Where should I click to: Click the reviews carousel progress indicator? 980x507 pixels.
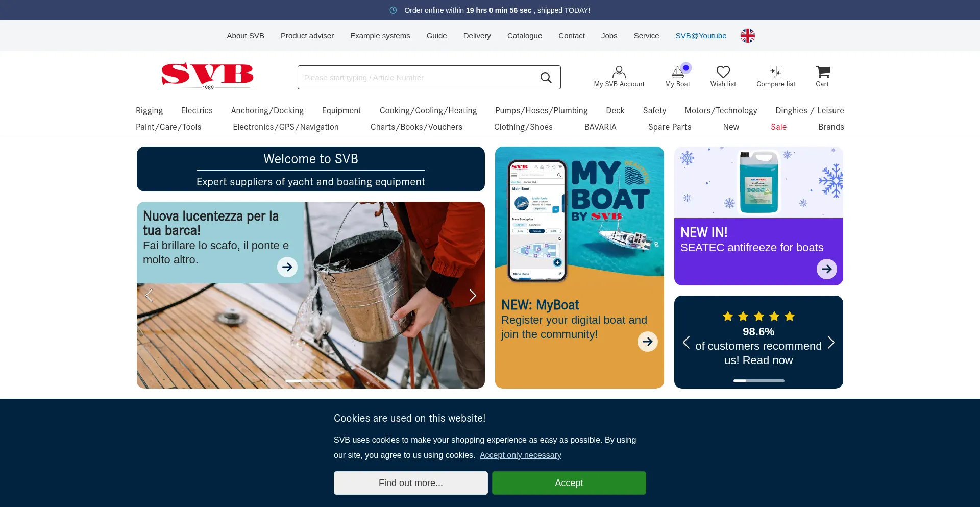[758, 381]
